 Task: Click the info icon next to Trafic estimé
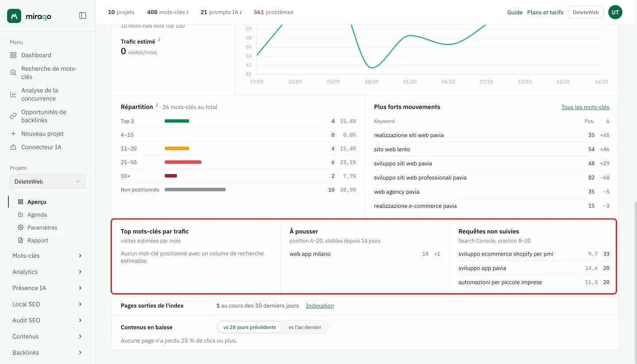point(159,40)
